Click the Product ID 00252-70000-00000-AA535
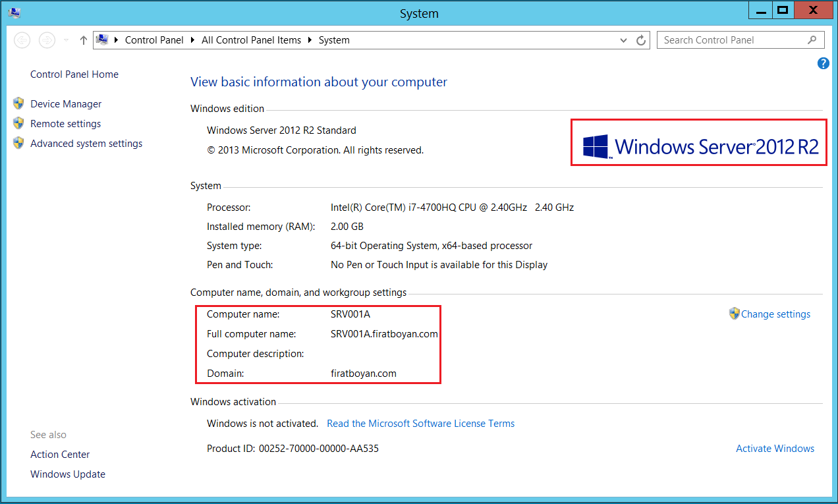 pyautogui.click(x=293, y=449)
